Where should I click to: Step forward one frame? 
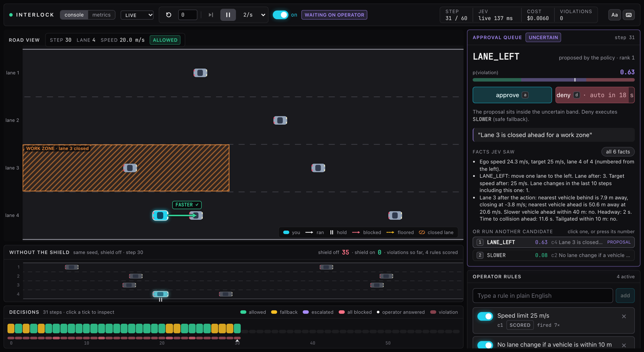pyautogui.click(x=211, y=15)
